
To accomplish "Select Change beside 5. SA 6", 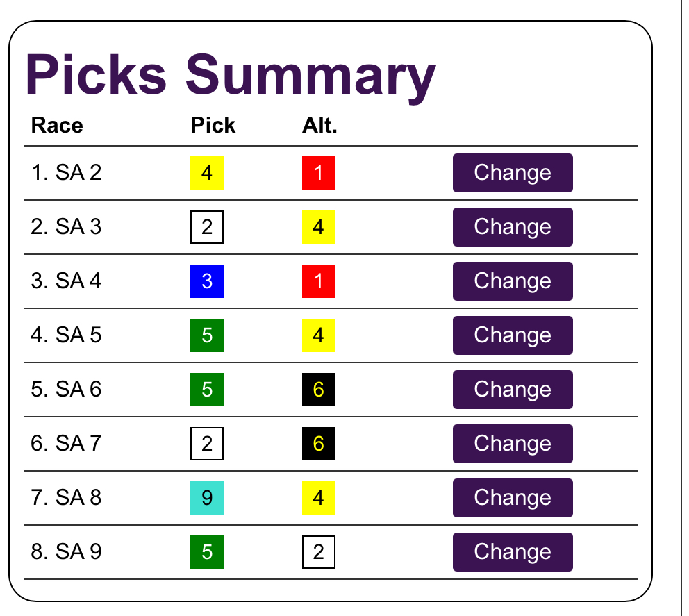I will point(513,390).
